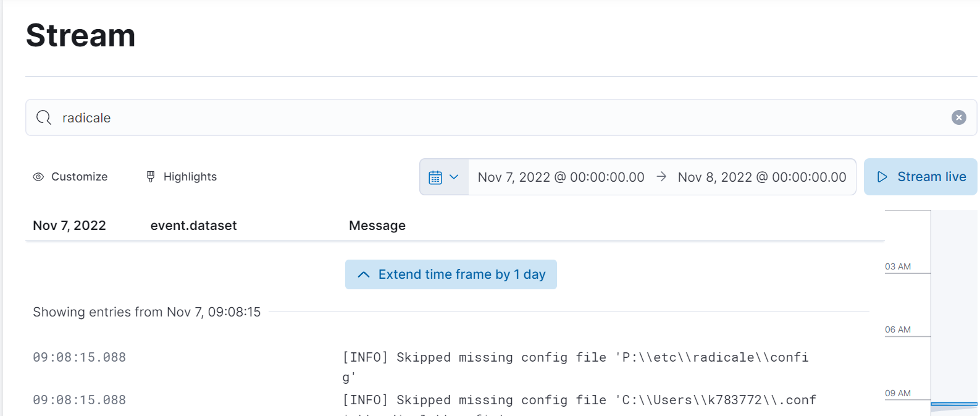
Task: Extend the time frame by one day
Action: 450,274
